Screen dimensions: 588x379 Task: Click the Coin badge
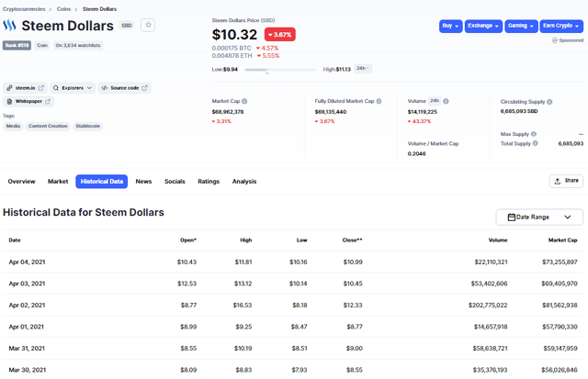click(x=42, y=45)
